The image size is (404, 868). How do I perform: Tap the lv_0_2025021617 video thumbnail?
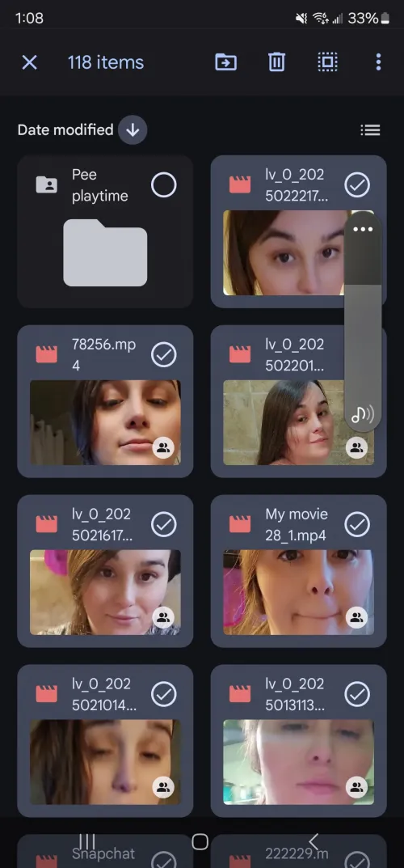(x=105, y=592)
